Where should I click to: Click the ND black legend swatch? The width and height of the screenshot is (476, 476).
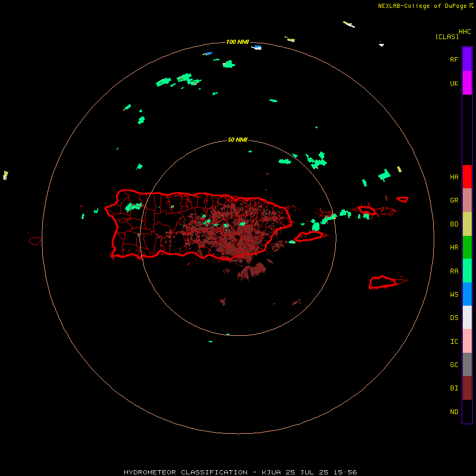(x=467, y=411)
